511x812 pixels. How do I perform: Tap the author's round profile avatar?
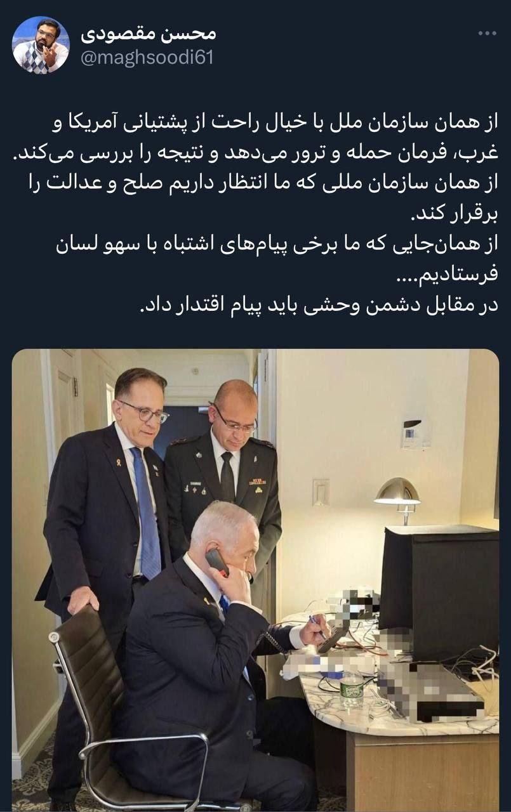pyautogui.click(x=41, y=44)
